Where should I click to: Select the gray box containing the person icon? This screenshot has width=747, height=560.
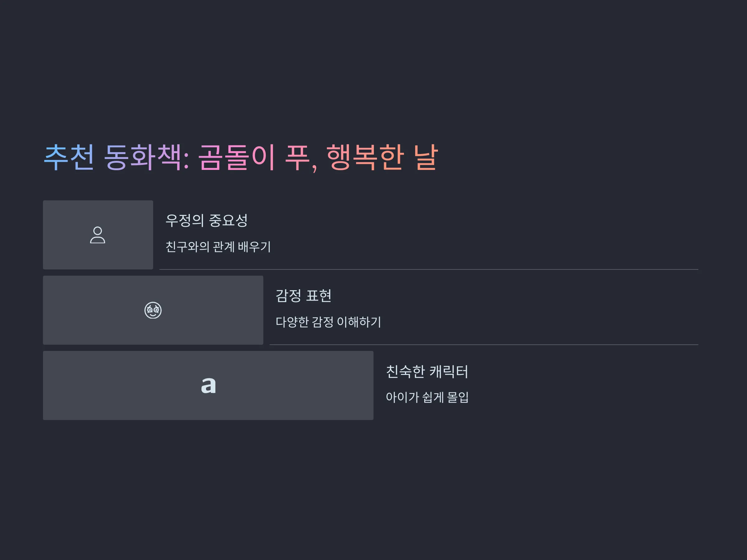(x=98, y=235)
